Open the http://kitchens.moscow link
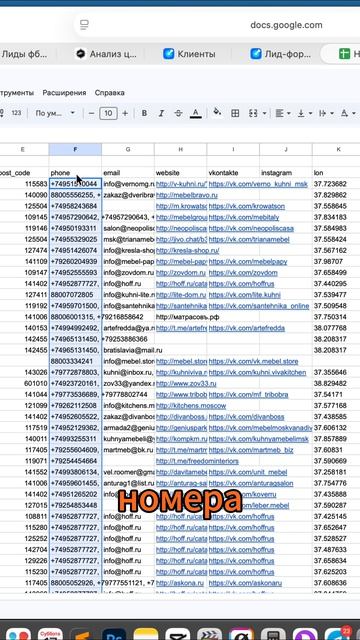This screenshot has height=640, width=360. click(191, 406)
